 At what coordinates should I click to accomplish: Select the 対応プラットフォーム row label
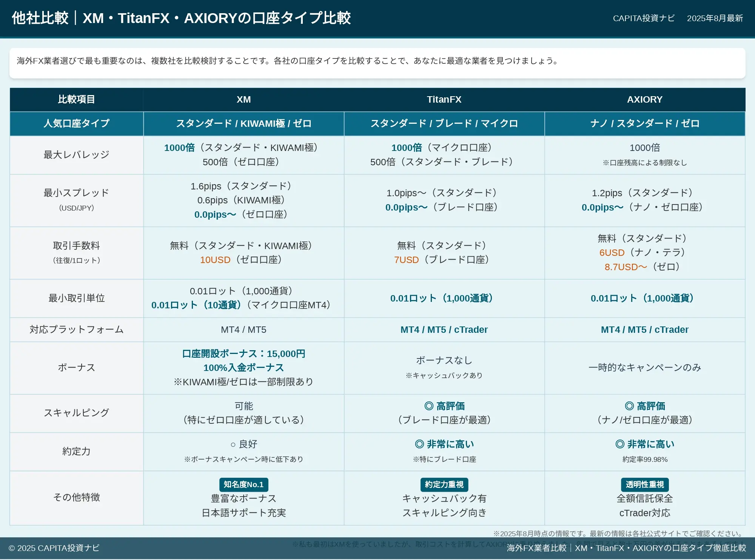pyautogui.click(x=77, y=329)
